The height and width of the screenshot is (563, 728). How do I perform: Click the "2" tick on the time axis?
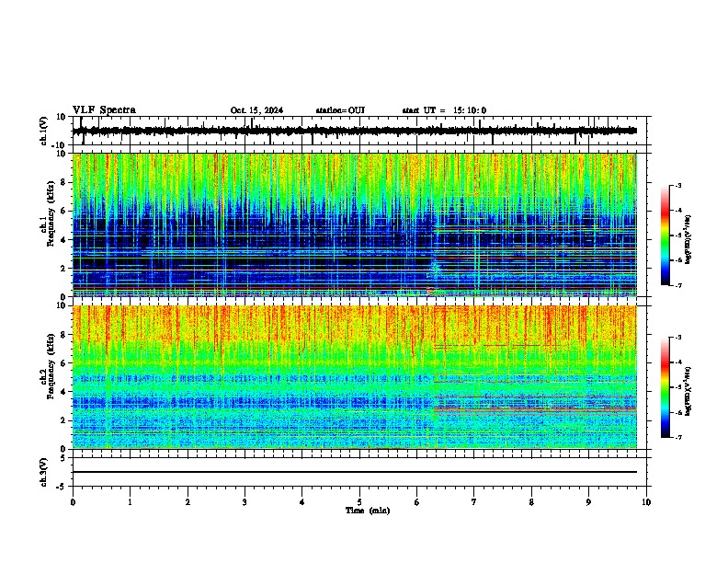pos(188,502)
